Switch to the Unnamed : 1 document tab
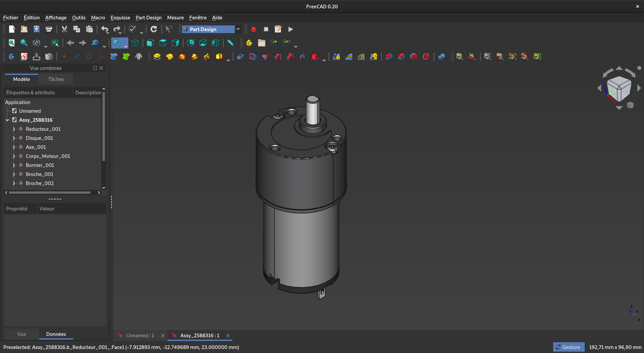Viewport: 644px width, 353px height. coord(140,336)
